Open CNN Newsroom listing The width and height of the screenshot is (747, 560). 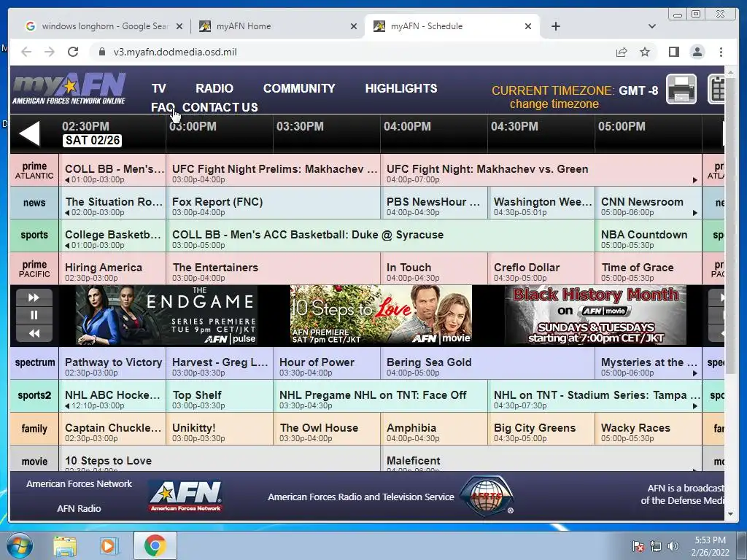pyautogui.click(x=649, y=203)
